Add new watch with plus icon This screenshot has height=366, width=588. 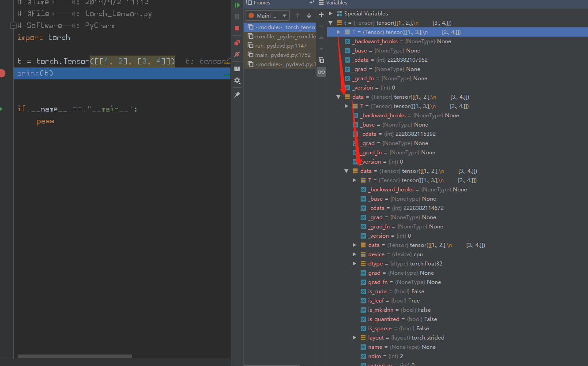(x=321, y=15)
